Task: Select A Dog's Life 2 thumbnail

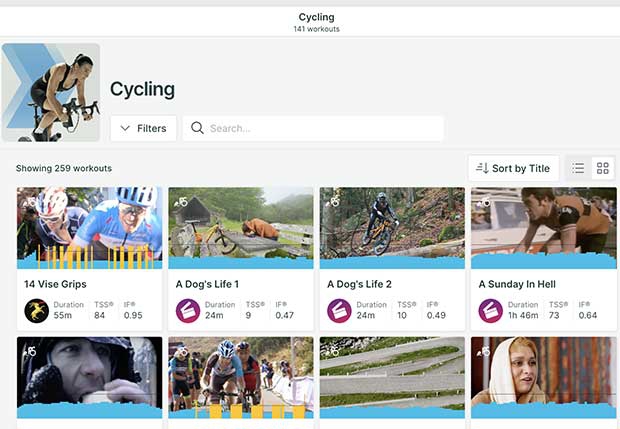Action: pyautogui.click(x=392, y=228)
